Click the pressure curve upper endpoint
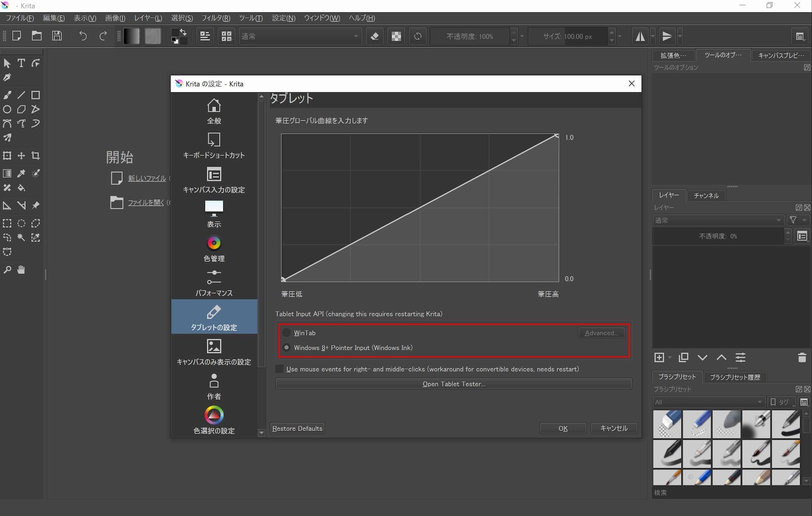This screenshot has width=812, height=516. pos(556,136)
